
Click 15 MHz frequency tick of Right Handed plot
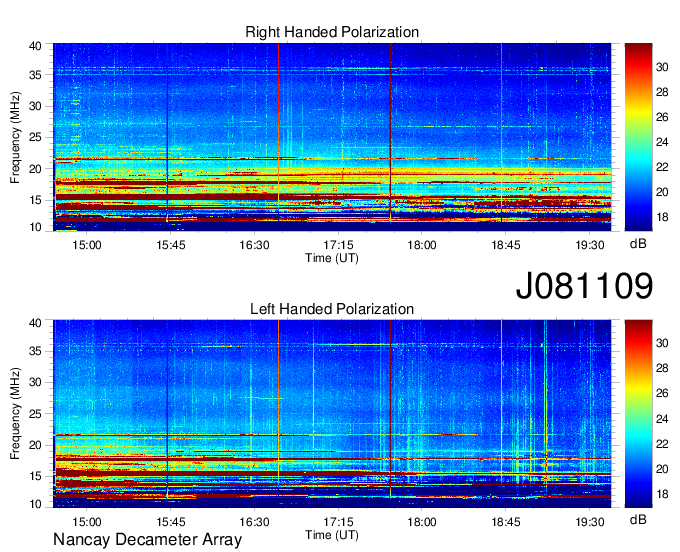click(x=35, y=200)
